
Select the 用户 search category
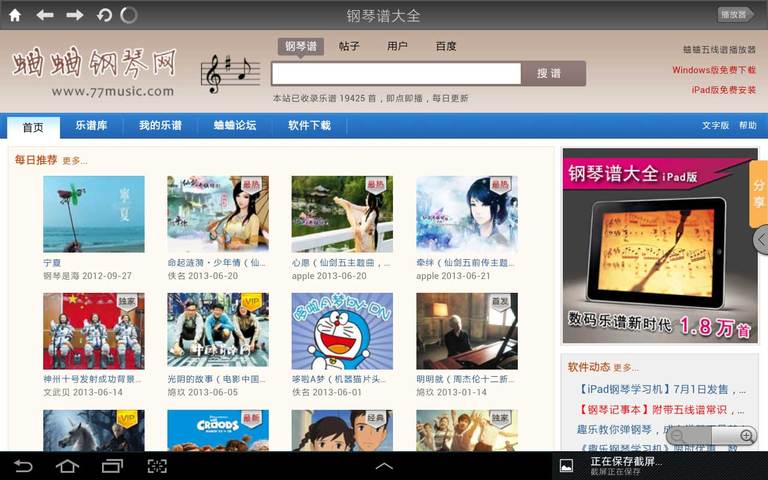click(x=397, y=46)
